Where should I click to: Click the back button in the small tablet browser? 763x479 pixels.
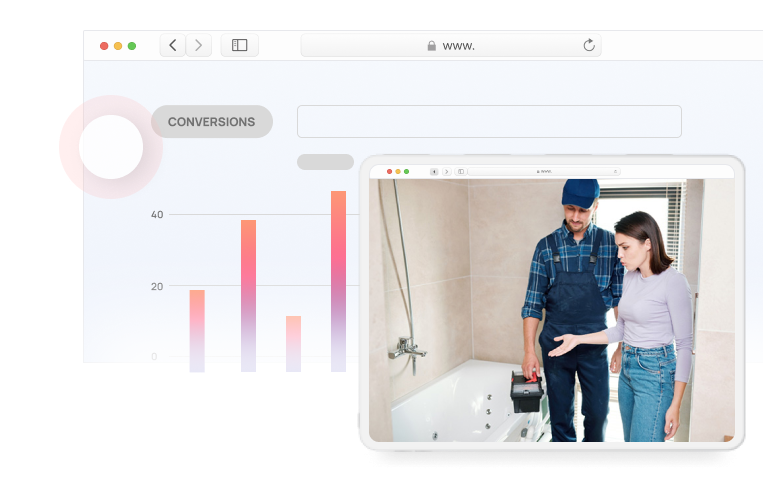point(435,172)
